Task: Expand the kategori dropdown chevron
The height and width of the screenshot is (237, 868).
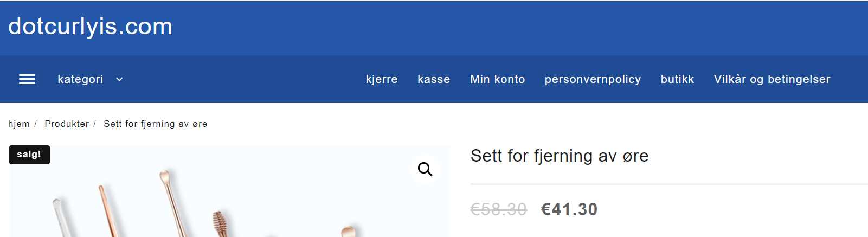Action: coord(119,79)
